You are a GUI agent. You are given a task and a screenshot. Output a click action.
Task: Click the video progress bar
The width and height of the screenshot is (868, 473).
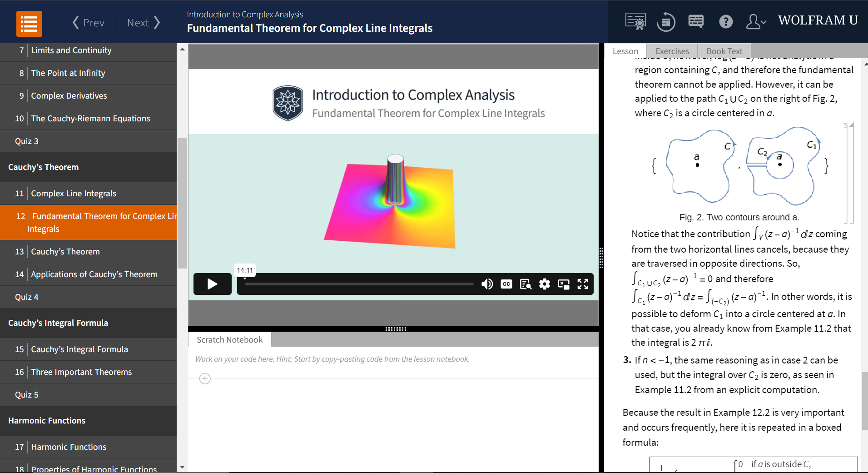click(359, 284)
